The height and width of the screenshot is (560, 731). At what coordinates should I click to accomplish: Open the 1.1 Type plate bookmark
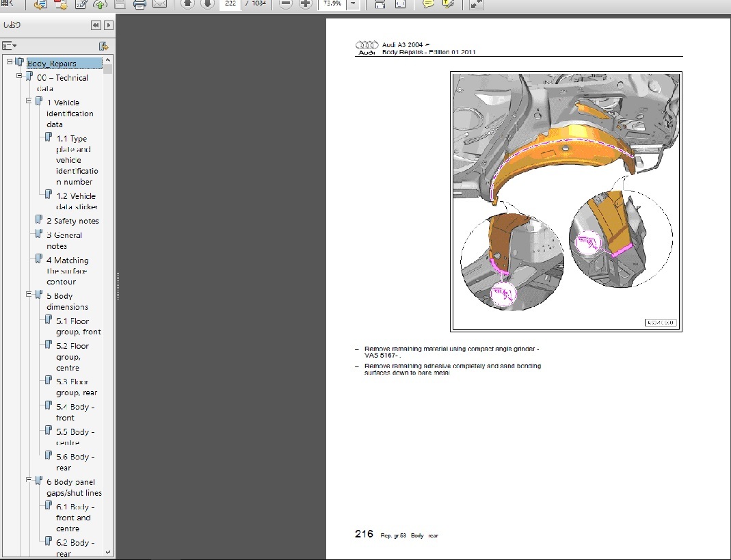coord(77,160)
